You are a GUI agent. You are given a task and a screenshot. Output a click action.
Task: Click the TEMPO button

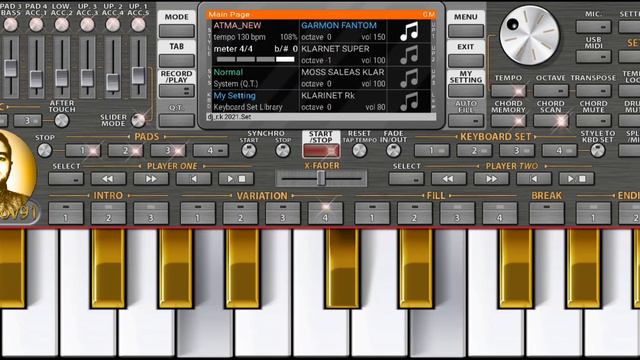click(508, 91)
